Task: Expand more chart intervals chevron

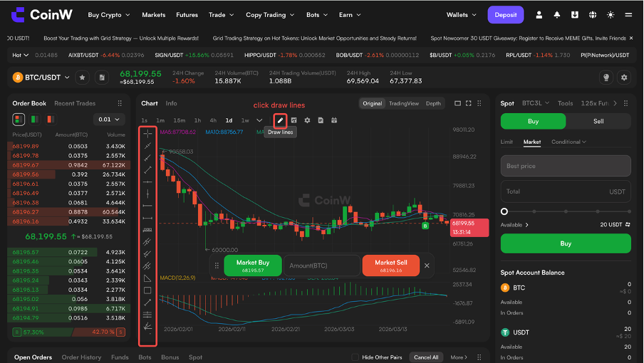Action: coord(259,120)
